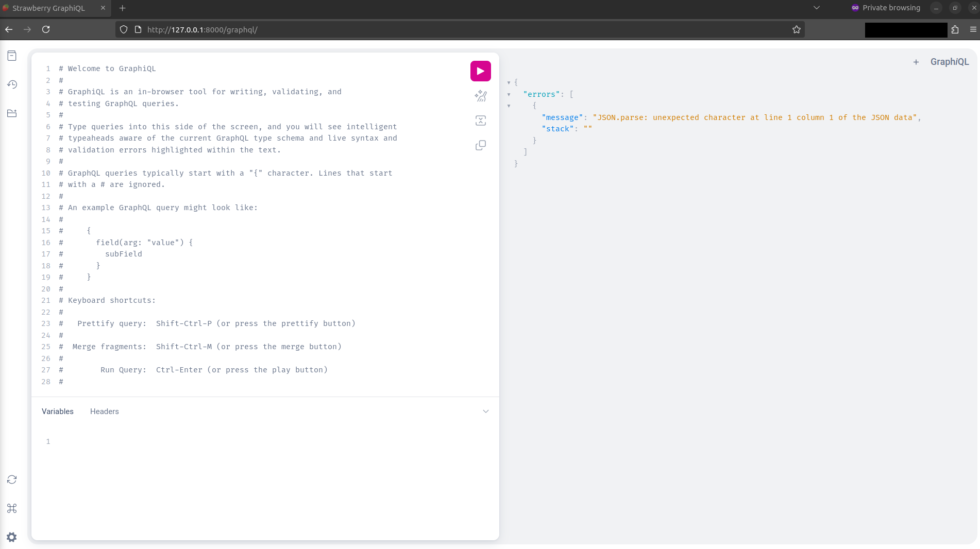View tracking protection shield info
This screenshot has width=980, height=549.
[x=124, y=30]
